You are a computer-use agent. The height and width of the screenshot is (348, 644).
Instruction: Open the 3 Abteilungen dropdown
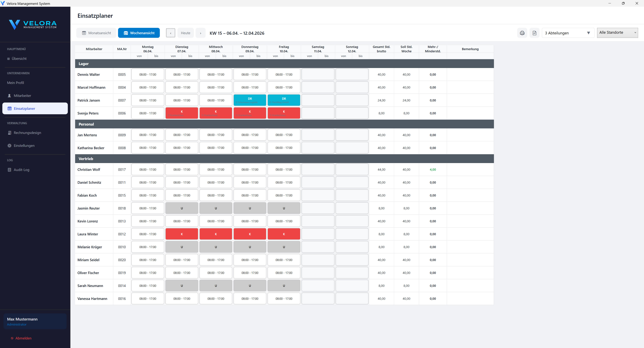pyautogui.click(x=568, y=33)
